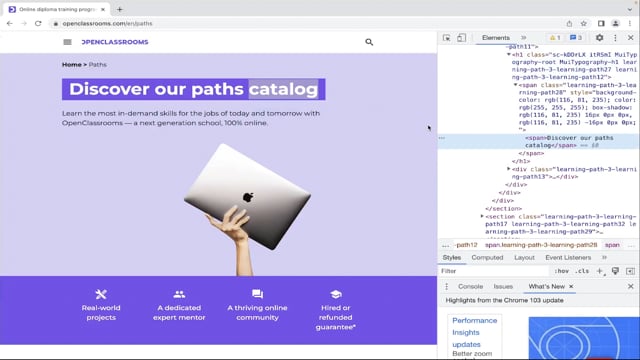This screenshot has width=640, height=360.
Task: Click A dedicated expert mentor icon
Action: pyautogui.click(x=179, y=294)
